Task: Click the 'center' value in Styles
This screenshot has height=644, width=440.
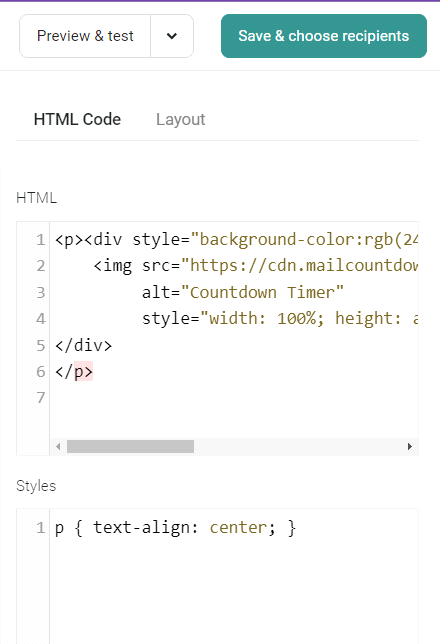Action: (x=238, y=528)
